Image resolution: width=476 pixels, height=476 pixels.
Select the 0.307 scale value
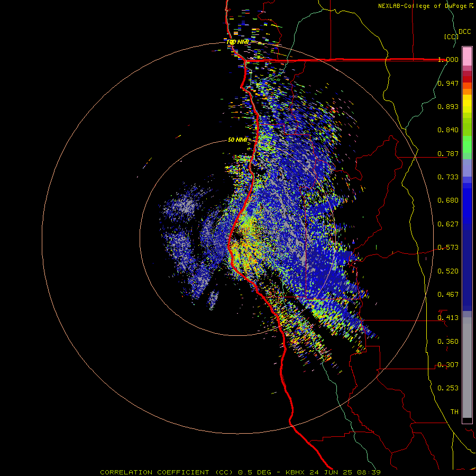pos(448,365)
